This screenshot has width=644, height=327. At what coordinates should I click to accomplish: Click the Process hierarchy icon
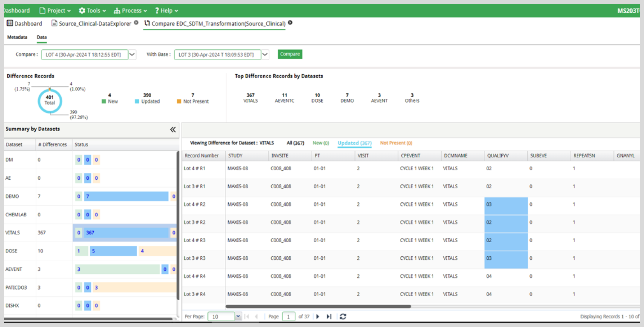coord(117,11)
